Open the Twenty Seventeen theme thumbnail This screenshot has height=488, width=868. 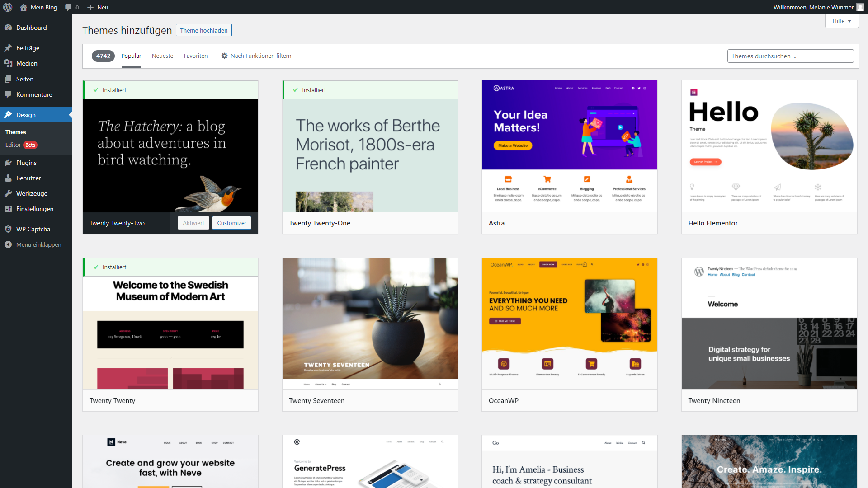click(x=370, y=324)
